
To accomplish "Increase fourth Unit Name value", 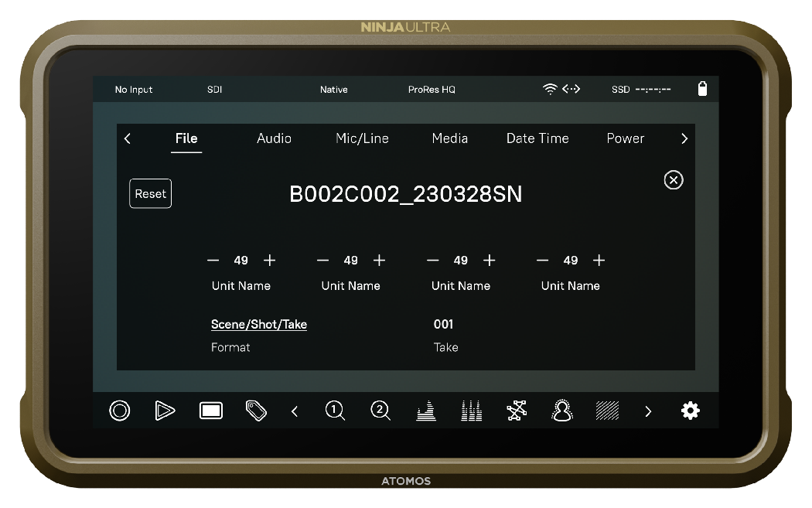I will click(599, 261).
